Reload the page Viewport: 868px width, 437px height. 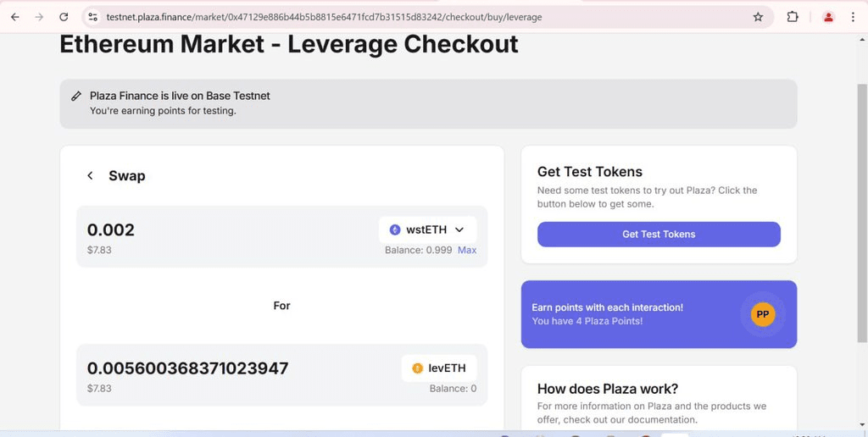coord(64,17)
